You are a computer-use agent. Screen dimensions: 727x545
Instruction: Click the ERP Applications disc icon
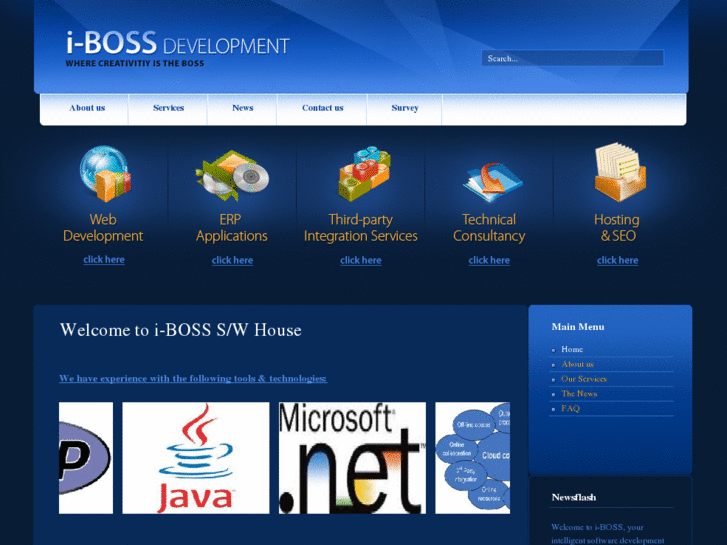coord(232,176)
